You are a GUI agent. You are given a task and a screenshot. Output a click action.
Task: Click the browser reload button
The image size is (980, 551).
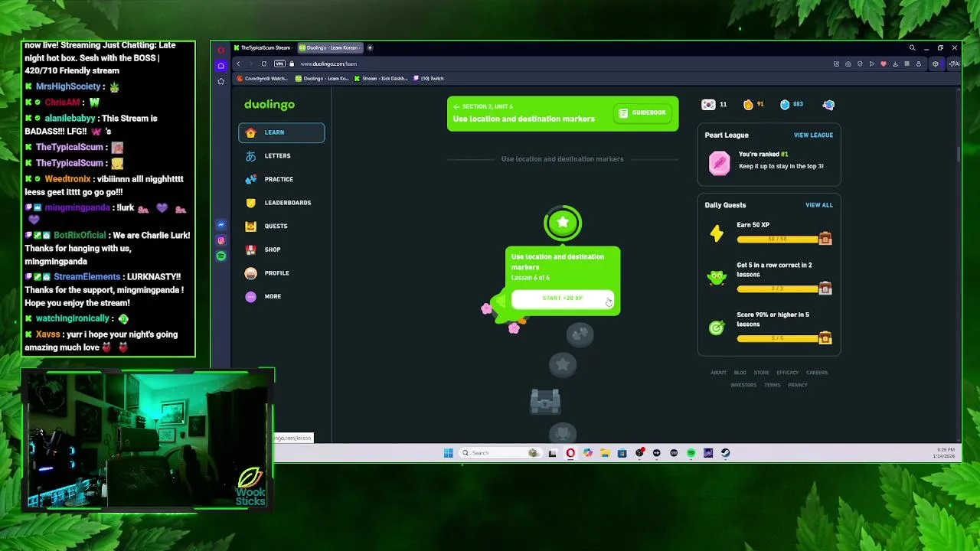[x=264, y=64]
